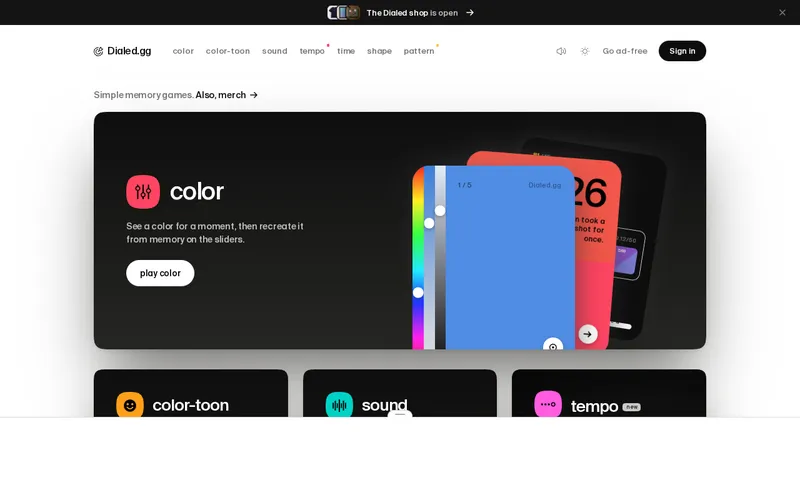800x500 pixels.
Task: Click the '1 / 5' round counter
Action: pos(464,185)
